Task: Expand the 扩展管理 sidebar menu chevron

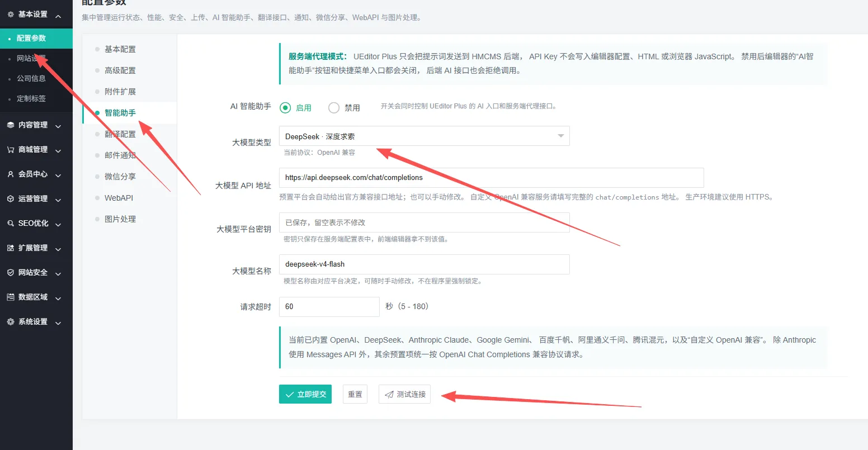Action: coord(58,249)
